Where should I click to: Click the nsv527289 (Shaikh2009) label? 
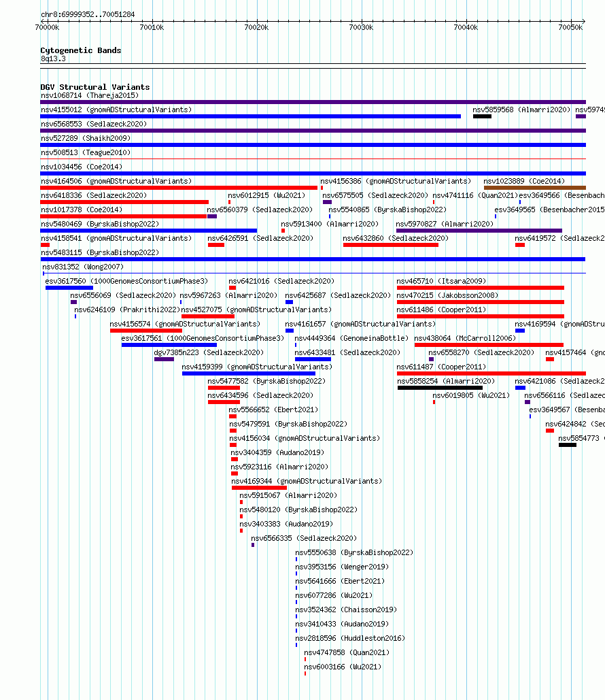(x=86, y=138)
